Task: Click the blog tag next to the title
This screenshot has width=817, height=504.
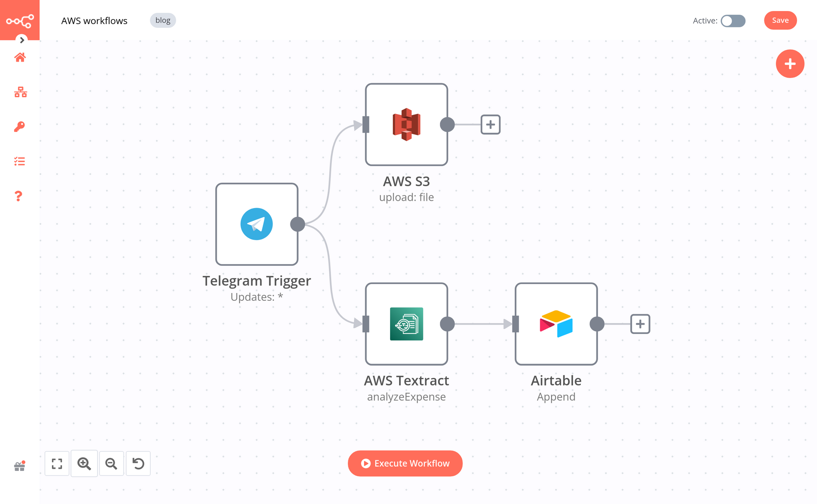Action: [x=163, y=20]
